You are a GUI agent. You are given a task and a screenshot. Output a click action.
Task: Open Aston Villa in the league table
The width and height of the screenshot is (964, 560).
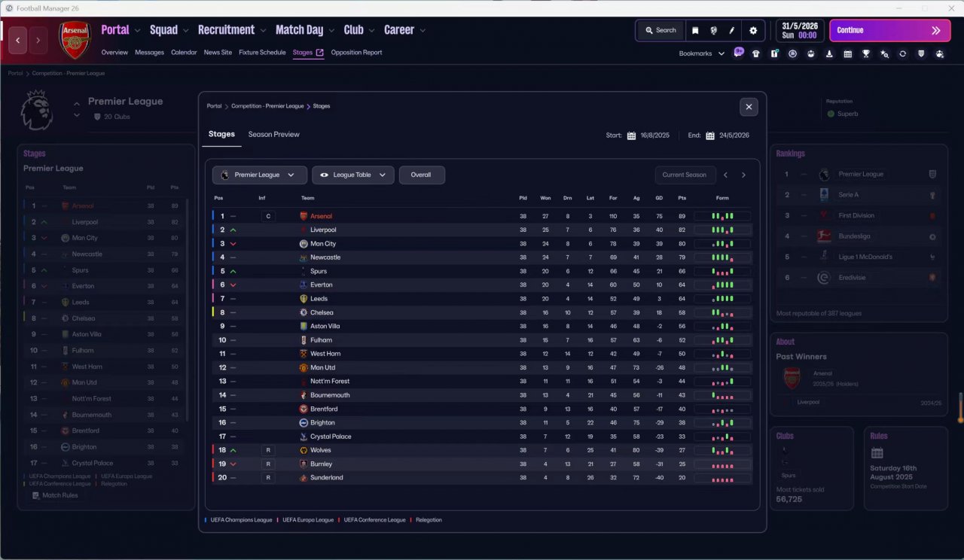coord(326,327)
